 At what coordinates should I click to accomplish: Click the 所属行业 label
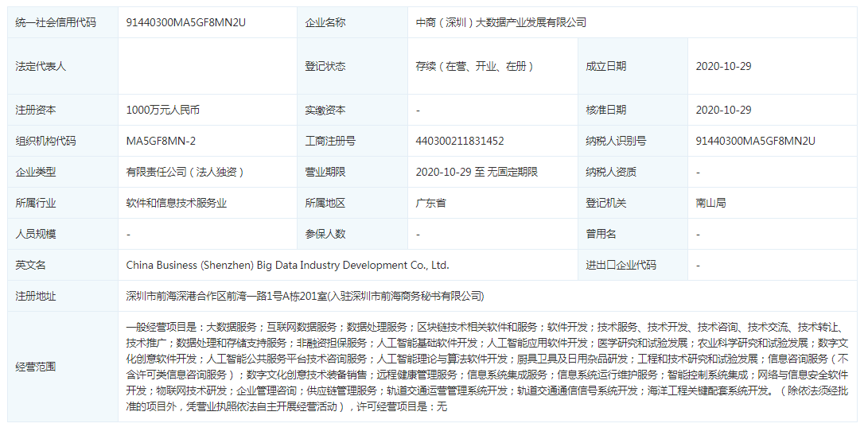point(36,203)
